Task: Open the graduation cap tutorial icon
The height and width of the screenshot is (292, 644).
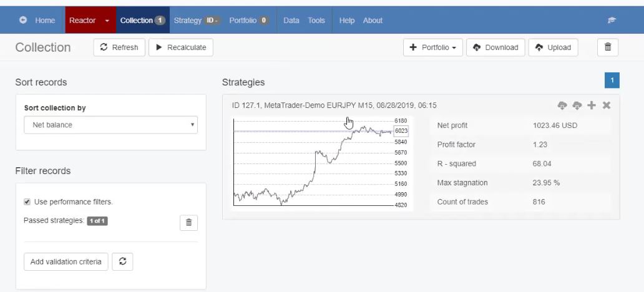Action: (612, 21)
